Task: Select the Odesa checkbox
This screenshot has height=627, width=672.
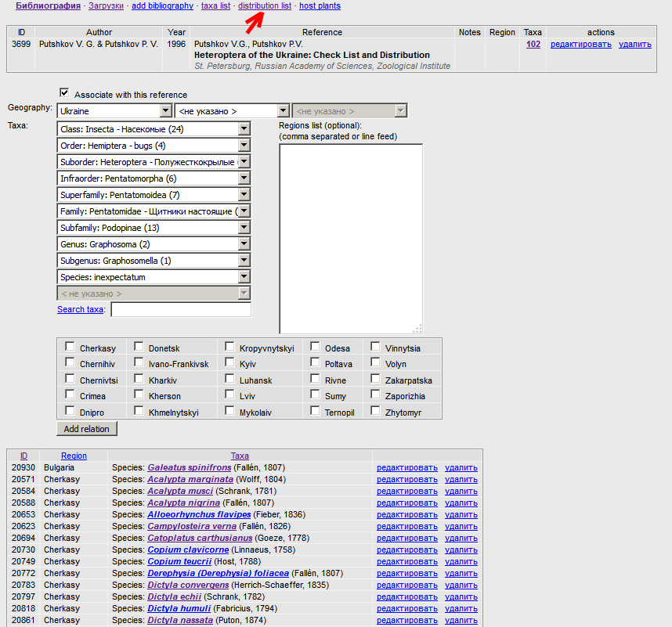Action: coord(315,347)
